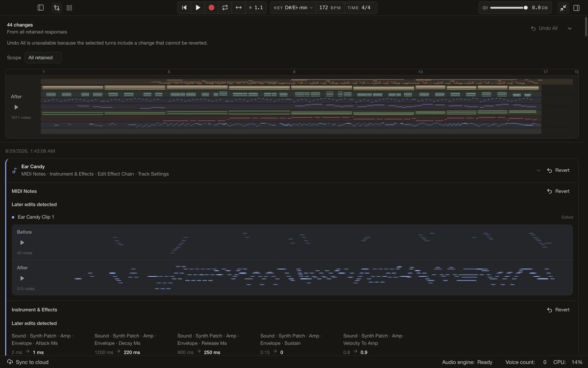This screenshot has width=588, height=368.
Task: Click the Release Ms new value 250 ms
Action: (x=212, y=352)
